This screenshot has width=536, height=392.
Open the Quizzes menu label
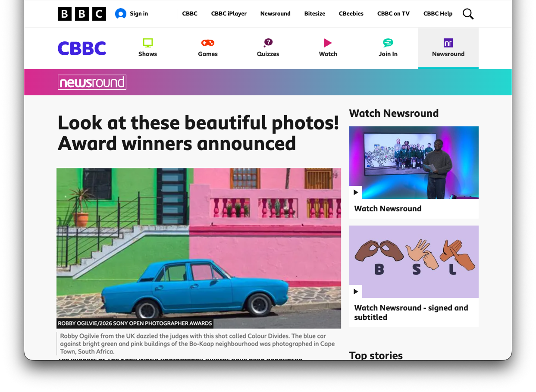[x=268, y=54]
